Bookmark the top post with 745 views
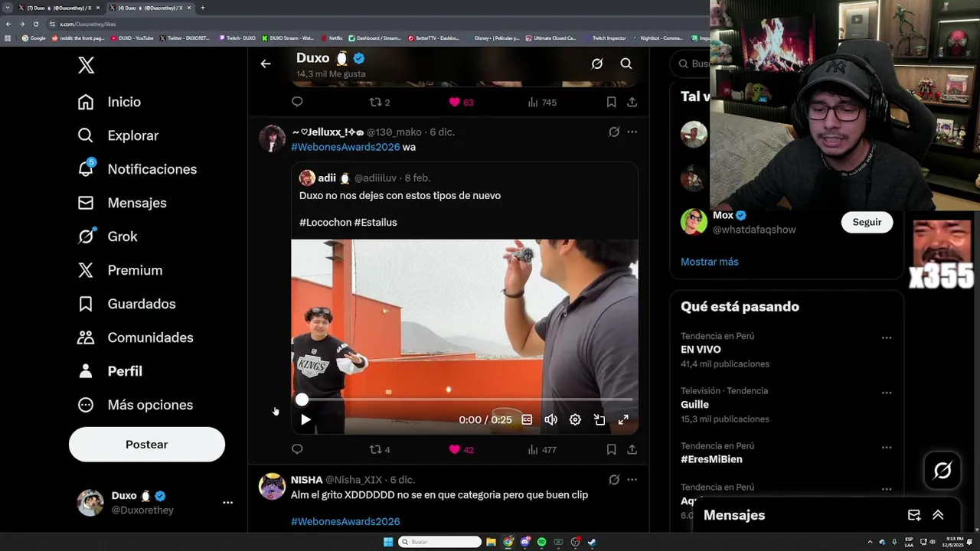 (x=611, y=102)
